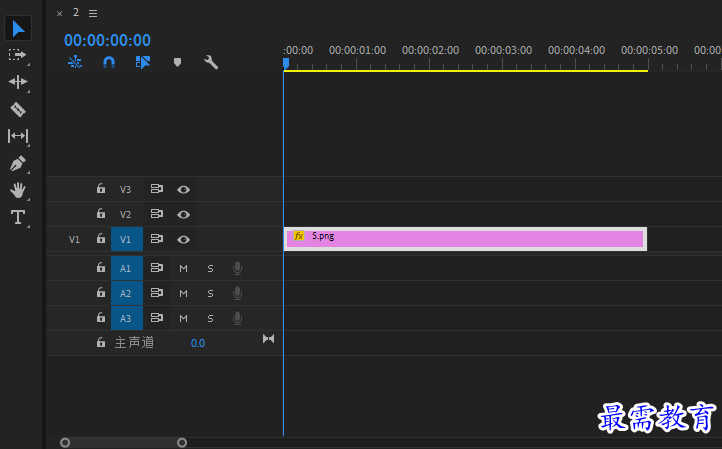The width and height of the screenshot is (722, 449).
Task: Toggle V2 track visibility eye
Action: 183,215
